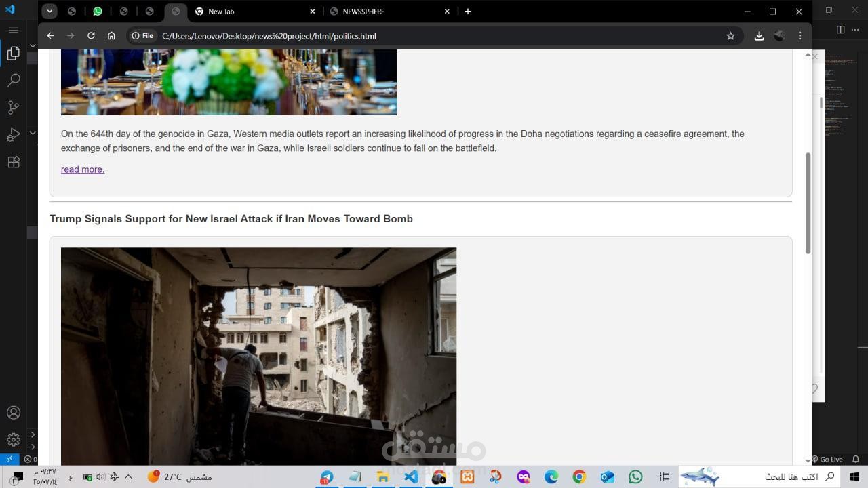Open VS Code remote window indicator
The width and height of the screenshot is (868, 488).
(x=9, y=459)
